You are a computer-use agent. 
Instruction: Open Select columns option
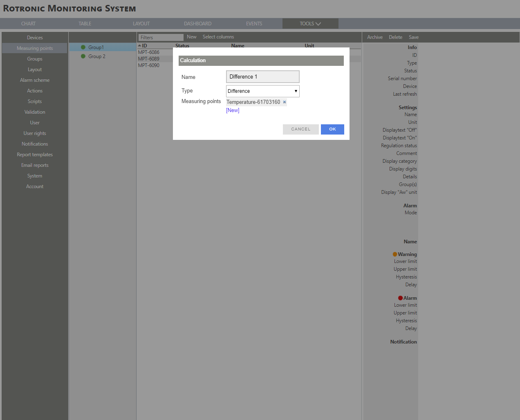(218, 37)
